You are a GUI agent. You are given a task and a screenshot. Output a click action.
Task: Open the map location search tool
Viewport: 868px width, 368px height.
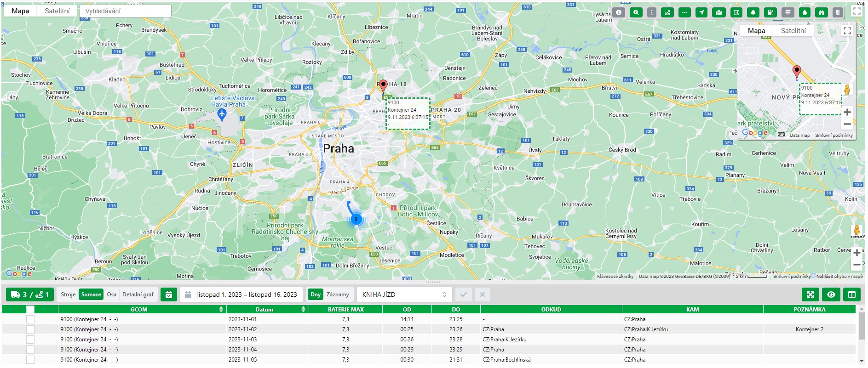pos(636,12)
